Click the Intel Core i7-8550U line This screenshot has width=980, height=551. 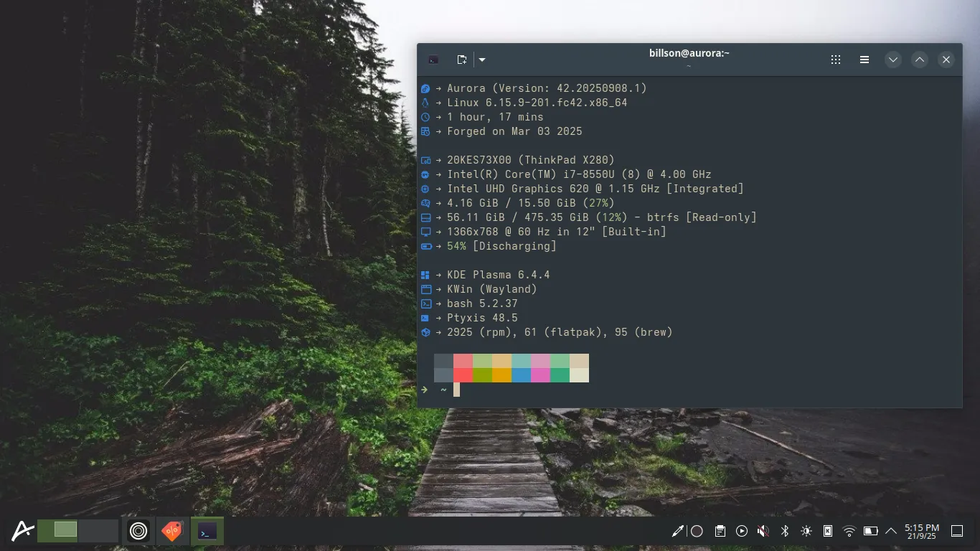(579, 174)
